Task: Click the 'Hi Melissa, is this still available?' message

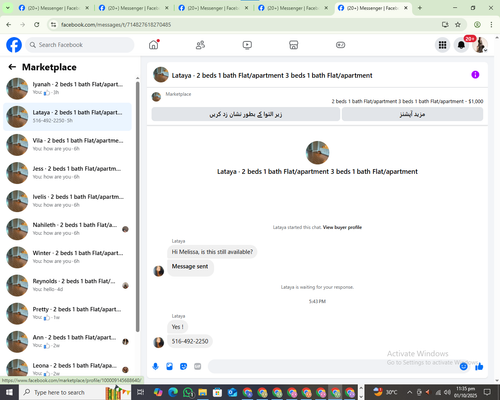Action: point(212,252)
